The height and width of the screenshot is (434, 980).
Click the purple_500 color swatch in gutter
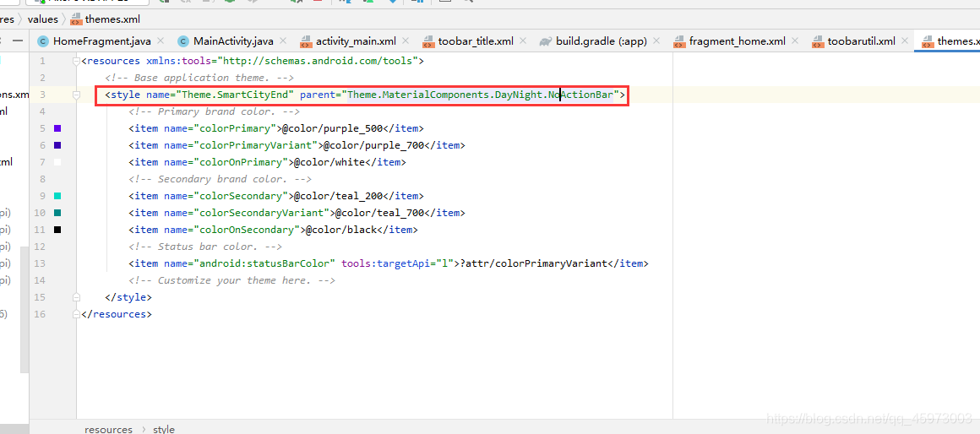point(57,128)
